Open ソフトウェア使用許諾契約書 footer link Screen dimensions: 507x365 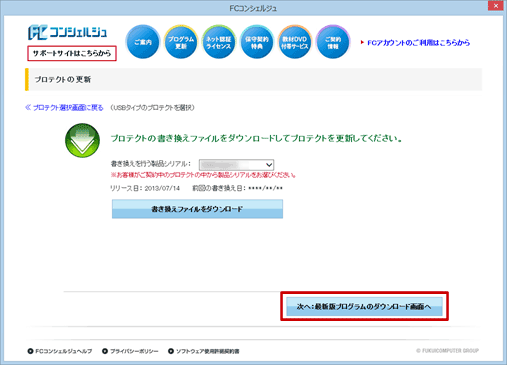[204, 351]
